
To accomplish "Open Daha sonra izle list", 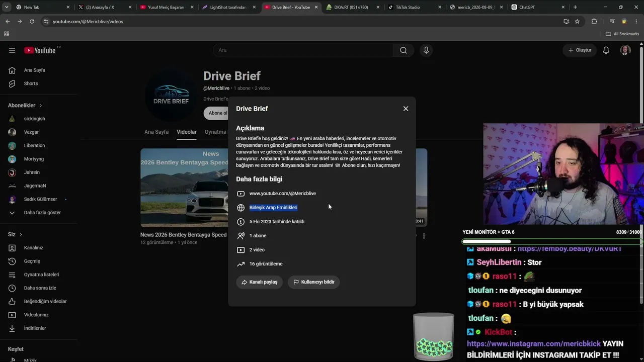I will (40, 288).
